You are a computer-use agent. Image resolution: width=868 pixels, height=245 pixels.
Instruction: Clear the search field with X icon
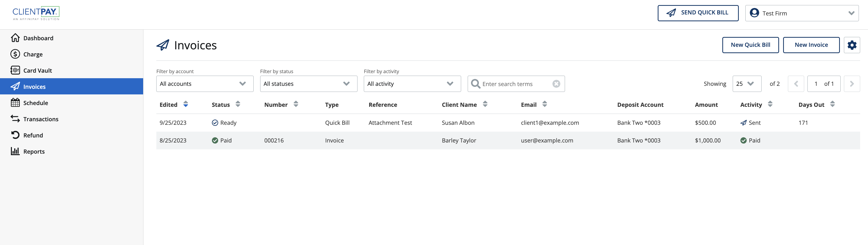point(556,84)
